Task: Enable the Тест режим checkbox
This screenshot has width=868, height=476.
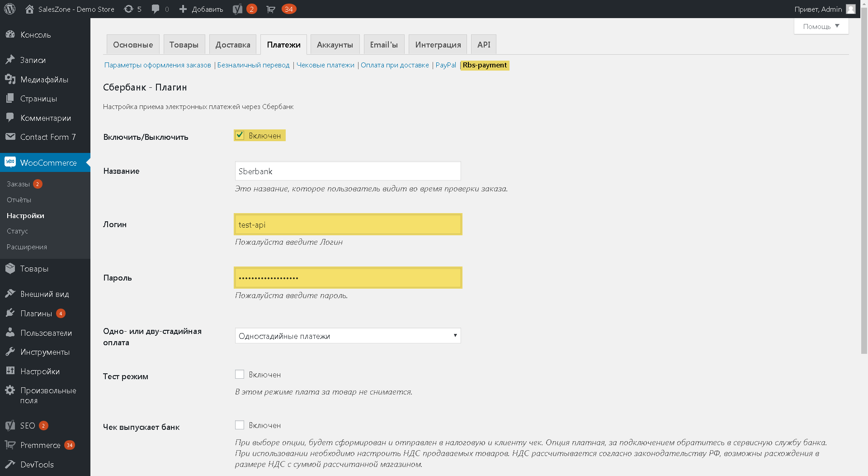Action: pyautogui.click(x=240, y=374)
